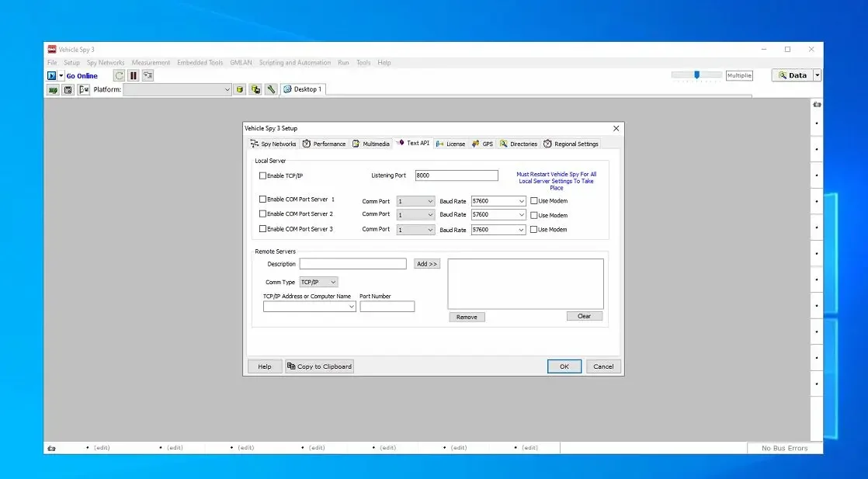Viewport: 868px width, 479px height.
Task: Enable COM Port Server 1
Action: 263,199
